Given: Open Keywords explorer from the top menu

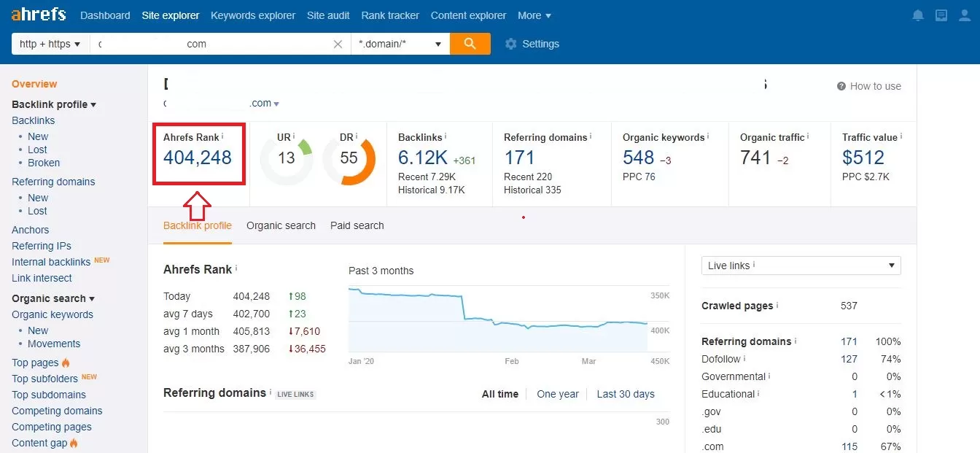Looking at the screenshot, I should 253,15.
